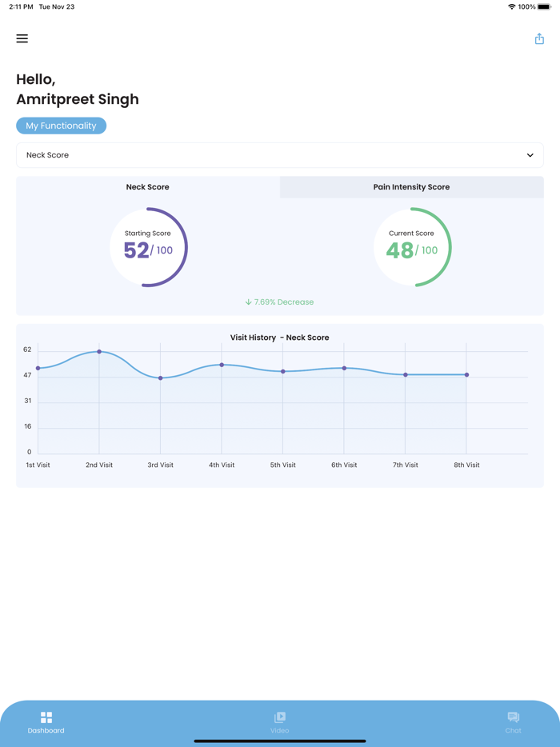
Task: Open the Chat bubble icon
Action: pos(514,717)
